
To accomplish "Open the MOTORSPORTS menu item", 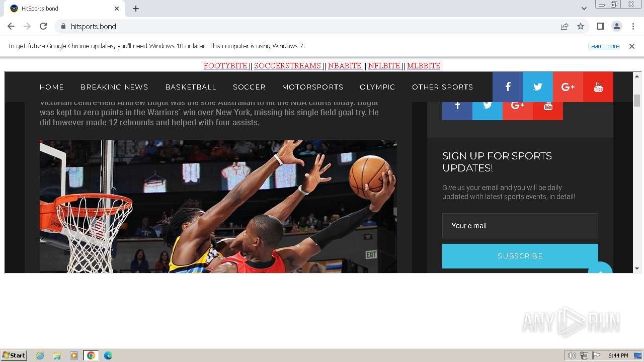I will (x=312, y=87).
